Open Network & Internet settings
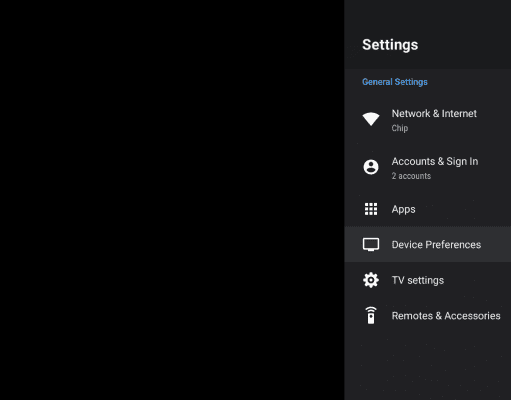 [x=428, y=120]
